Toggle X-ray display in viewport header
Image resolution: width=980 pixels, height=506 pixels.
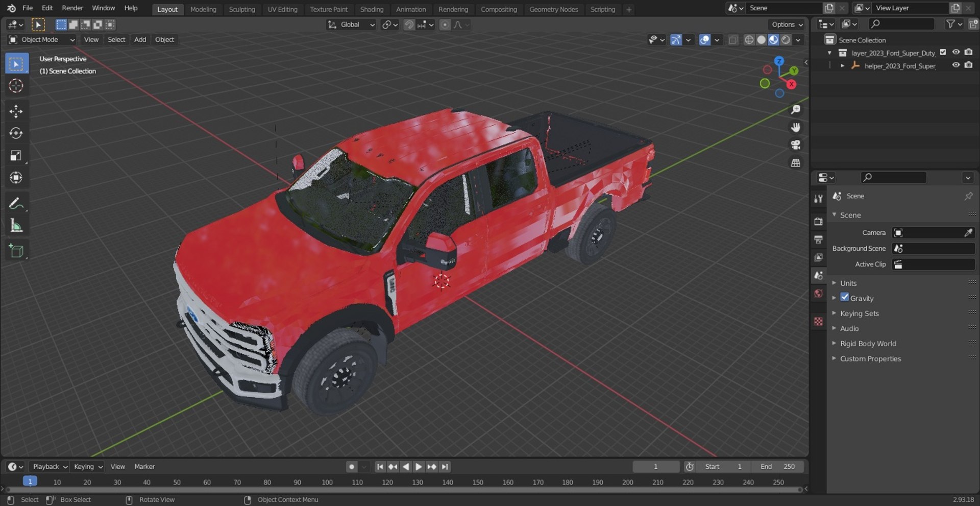point(733,40)
